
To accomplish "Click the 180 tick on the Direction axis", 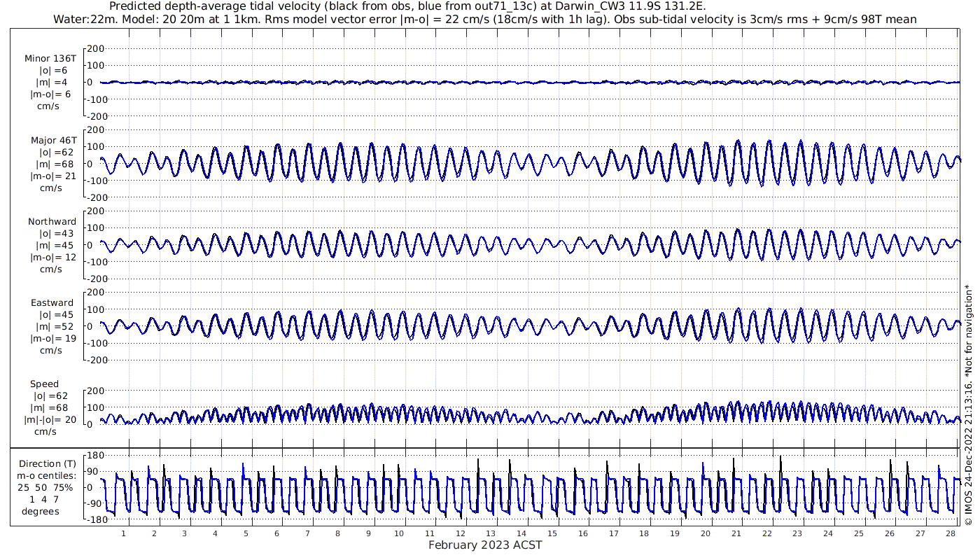I will 95,456.
